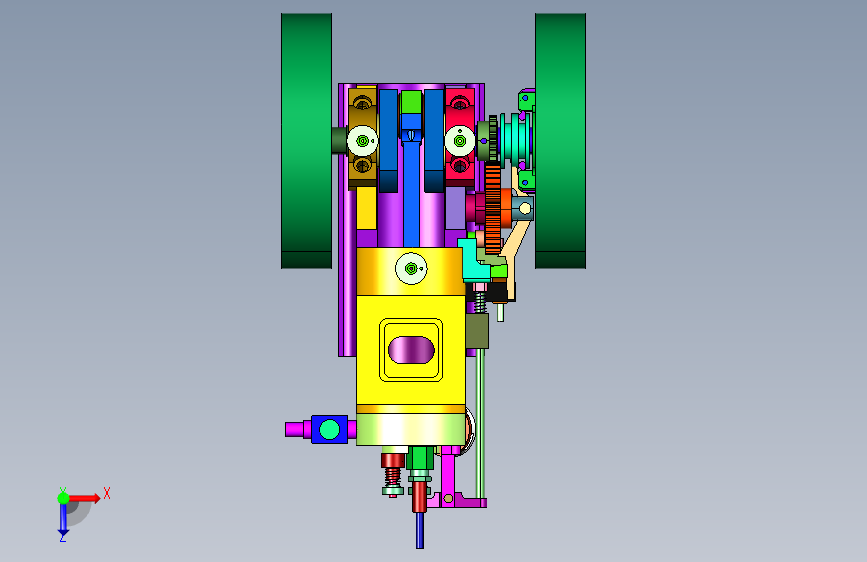
Task: Select the right green flywheel
Action: [x=560, y=141]
